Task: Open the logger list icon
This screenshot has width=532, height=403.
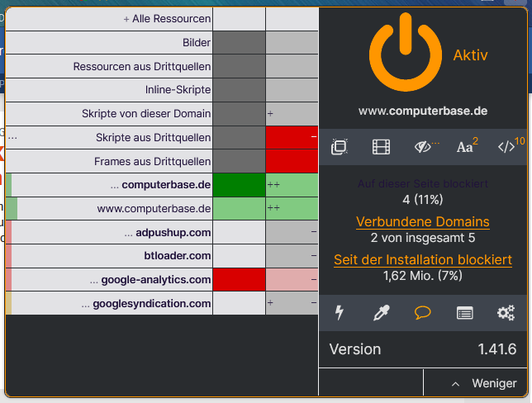Action: [x=464, y=313]
